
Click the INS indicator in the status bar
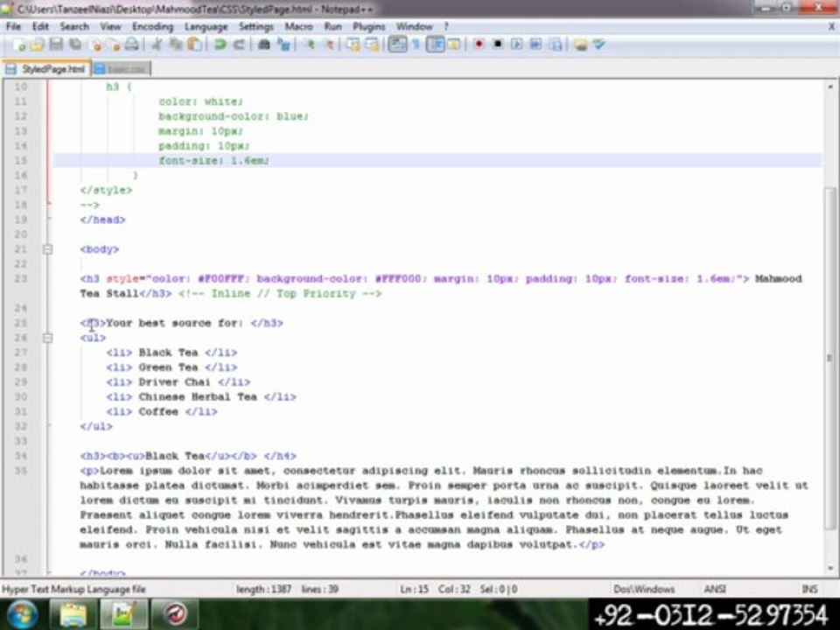coord(809,589)
